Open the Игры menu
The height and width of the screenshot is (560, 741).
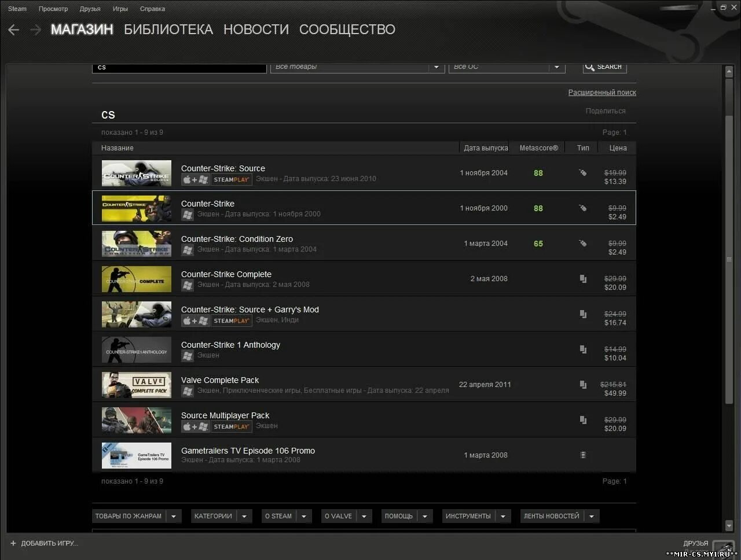pos(120,9)
